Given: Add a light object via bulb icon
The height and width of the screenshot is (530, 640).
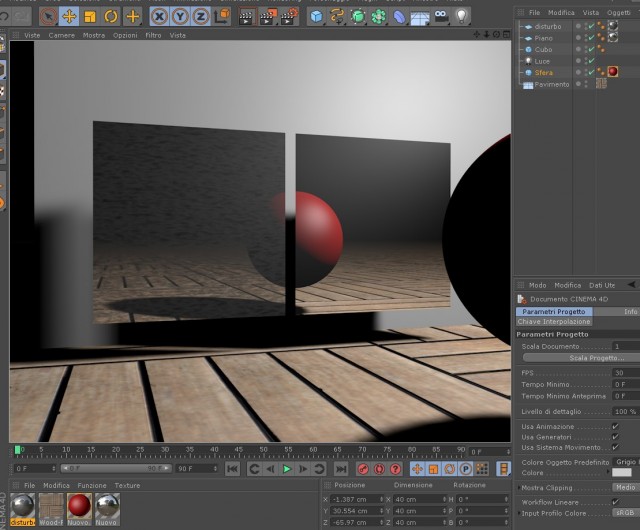Looking at the screenshot, I should 461,17.
